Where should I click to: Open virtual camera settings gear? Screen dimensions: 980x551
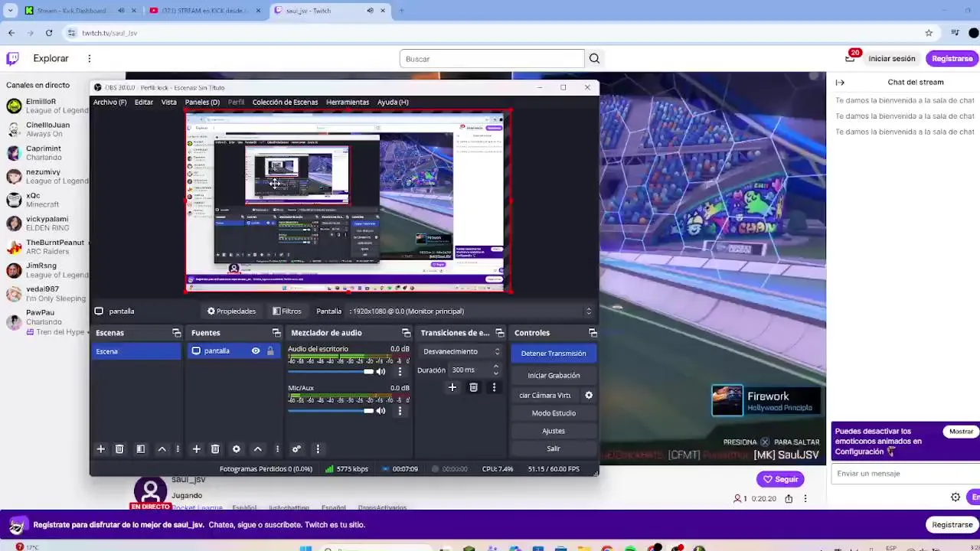(x=589, y=396)
